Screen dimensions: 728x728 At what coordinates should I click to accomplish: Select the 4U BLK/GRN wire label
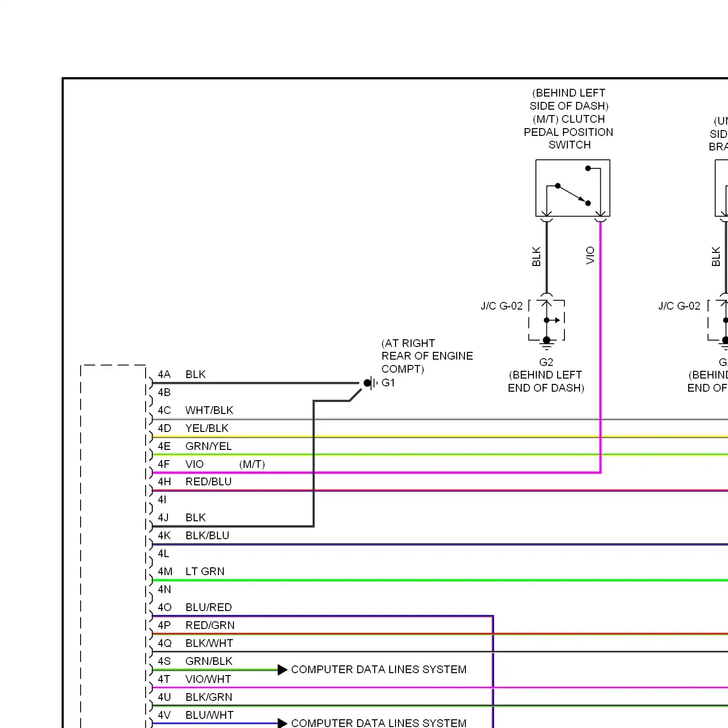195,697
